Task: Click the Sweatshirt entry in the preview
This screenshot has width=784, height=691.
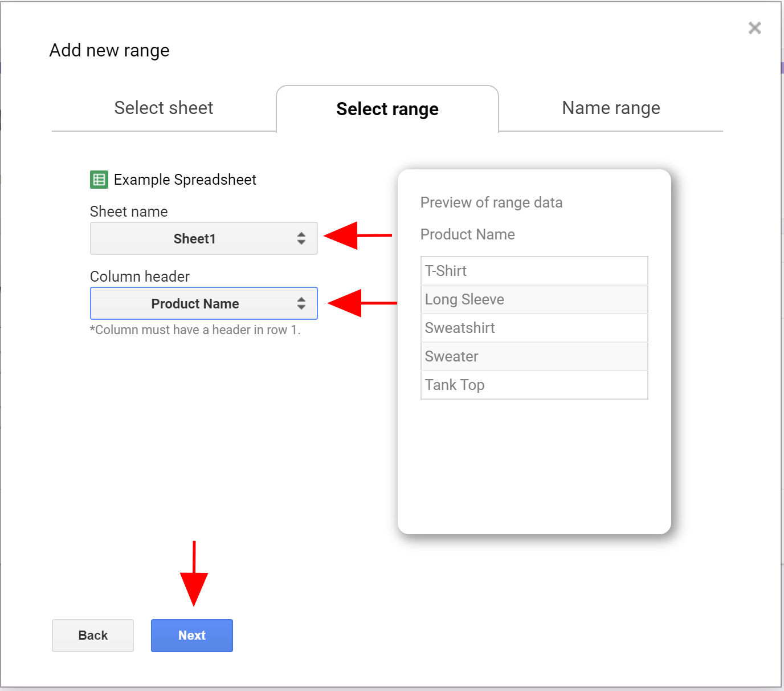Action: coord(534,328)
